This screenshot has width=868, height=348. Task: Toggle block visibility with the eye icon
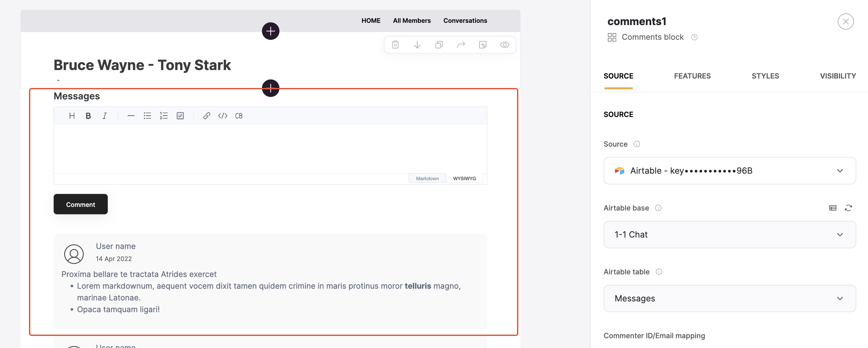coord(504,45)
